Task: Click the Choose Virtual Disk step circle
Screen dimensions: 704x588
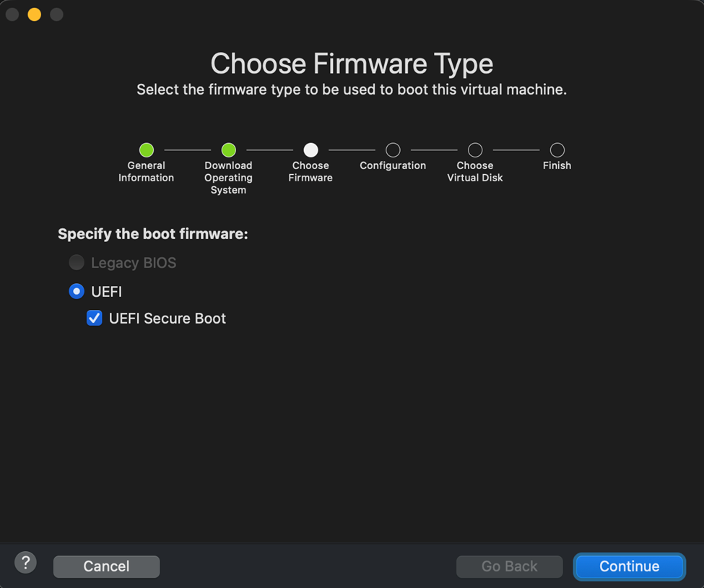Action: click(475, 150)
